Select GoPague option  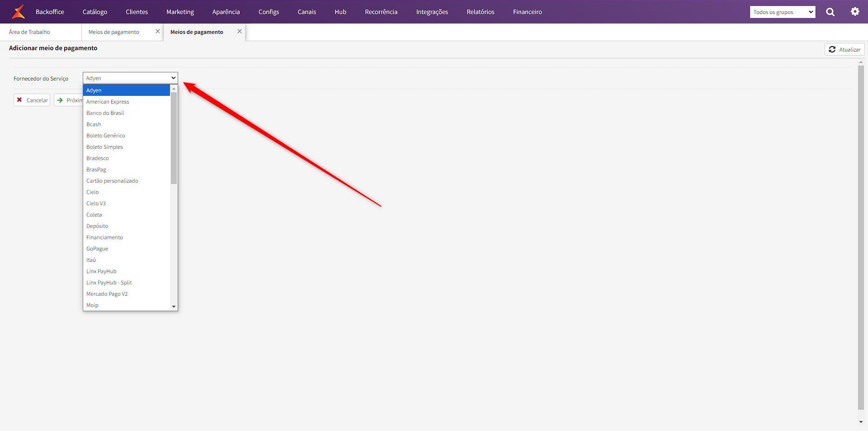tap(127, 249)
